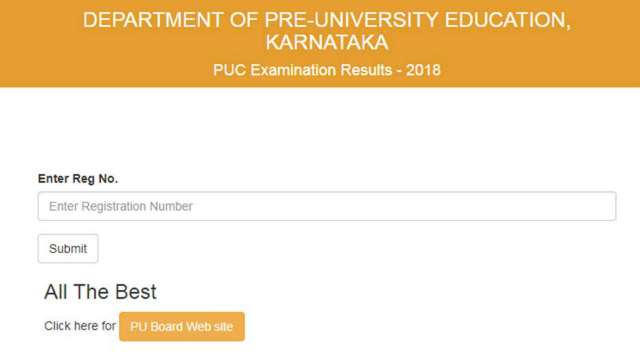Click the Department of Pre-University Education title

click(327, 31)
